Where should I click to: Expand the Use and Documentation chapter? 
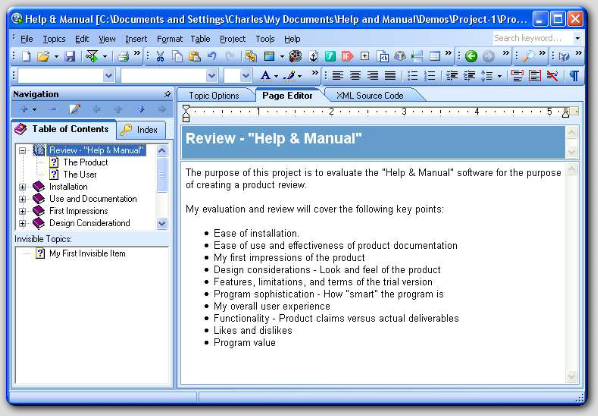tap(23, 199)
